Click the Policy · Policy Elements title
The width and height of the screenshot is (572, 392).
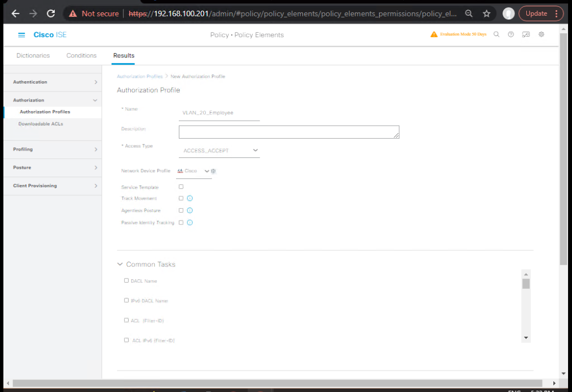[247, 35]
